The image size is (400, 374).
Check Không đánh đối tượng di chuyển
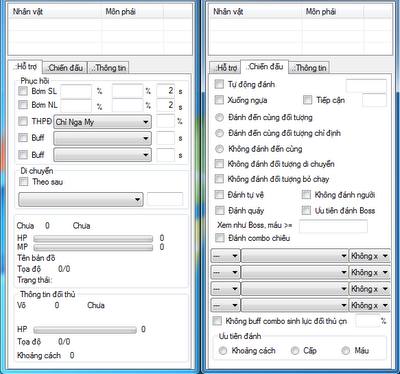[219, 164]
